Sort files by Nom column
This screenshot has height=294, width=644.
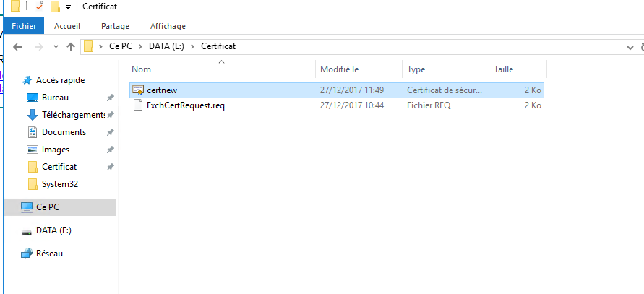[222, 69]
